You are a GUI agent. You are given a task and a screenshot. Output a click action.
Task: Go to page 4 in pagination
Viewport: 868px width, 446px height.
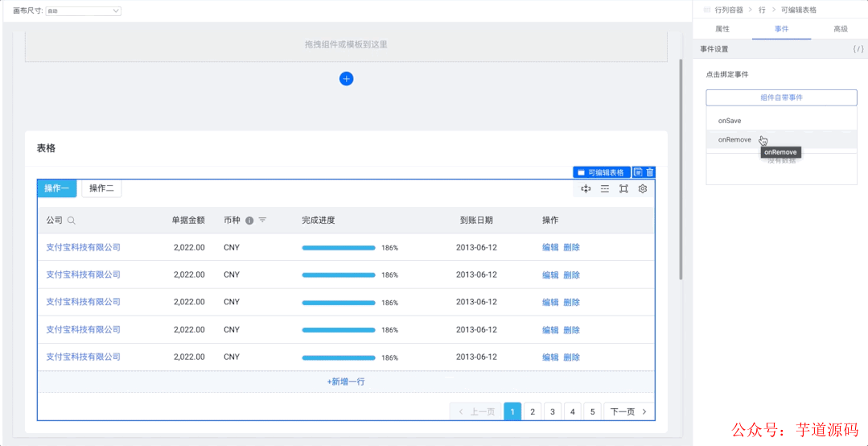pos(573,411)
